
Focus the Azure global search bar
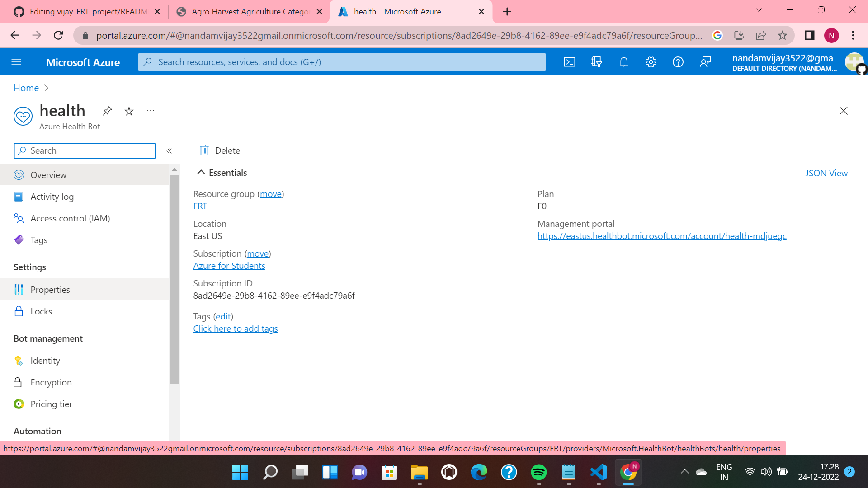click(342, 62)
